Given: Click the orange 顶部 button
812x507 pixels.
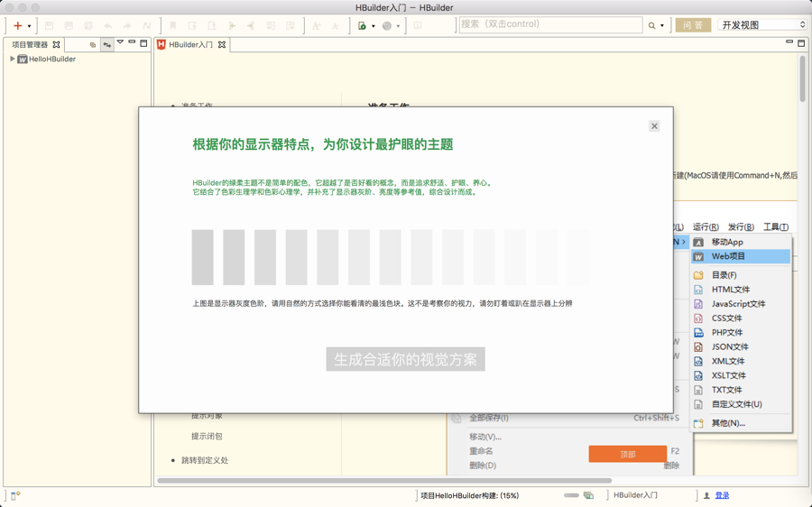Looking at the screenshot, I should [628, 454].
